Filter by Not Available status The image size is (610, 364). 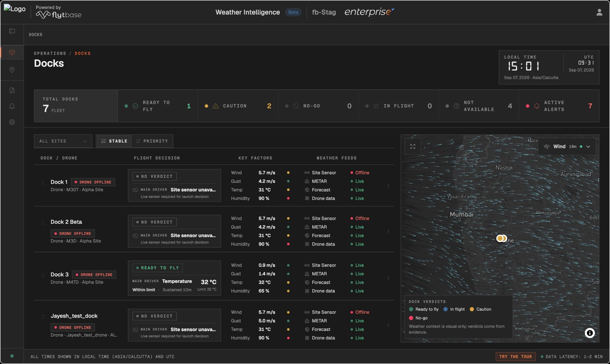[479, 106]
